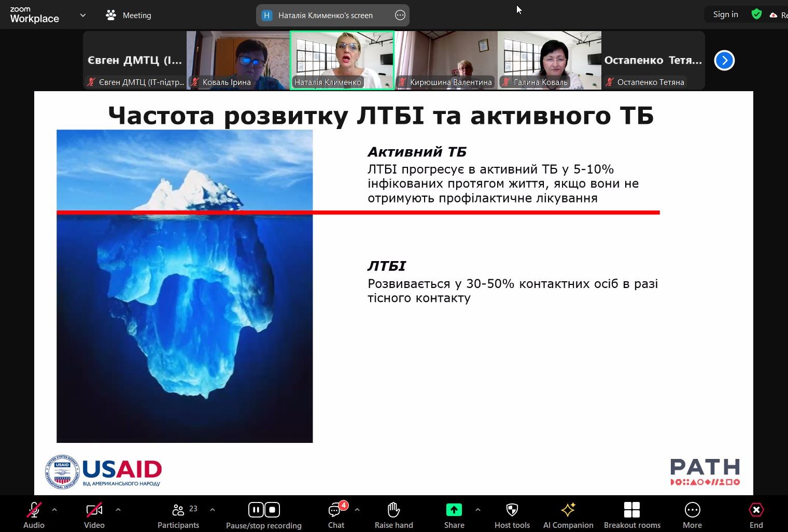
Task: Click the green Share screen icon
Action: coord(454,510)
